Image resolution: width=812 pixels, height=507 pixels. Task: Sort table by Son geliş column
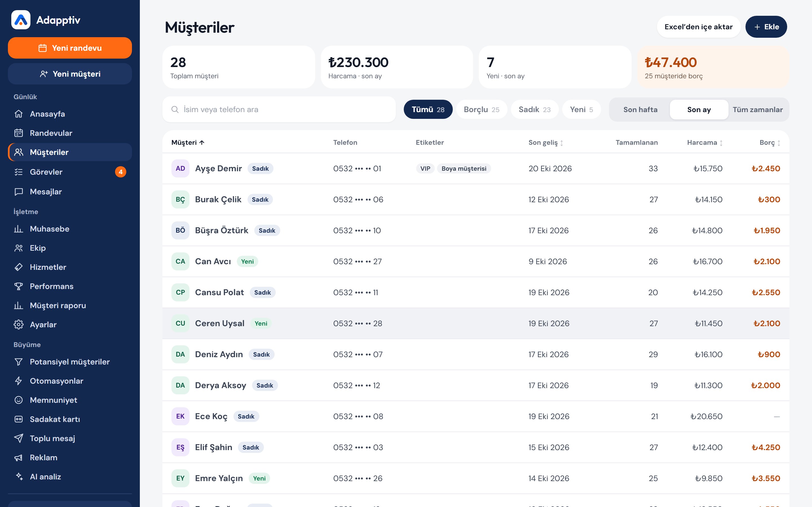(546, 143)
